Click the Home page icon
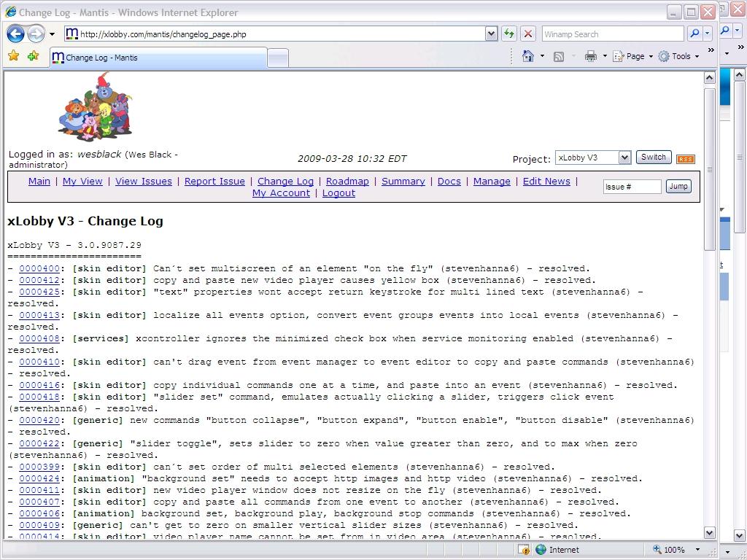Screen dimensions: 747x560 pyautogui.click(x=528, y=56)
